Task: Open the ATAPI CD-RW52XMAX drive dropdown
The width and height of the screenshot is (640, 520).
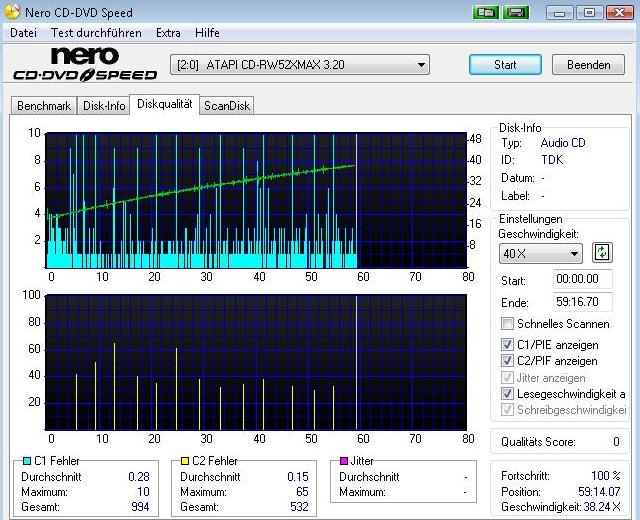Action: click(x=300, y=65)
